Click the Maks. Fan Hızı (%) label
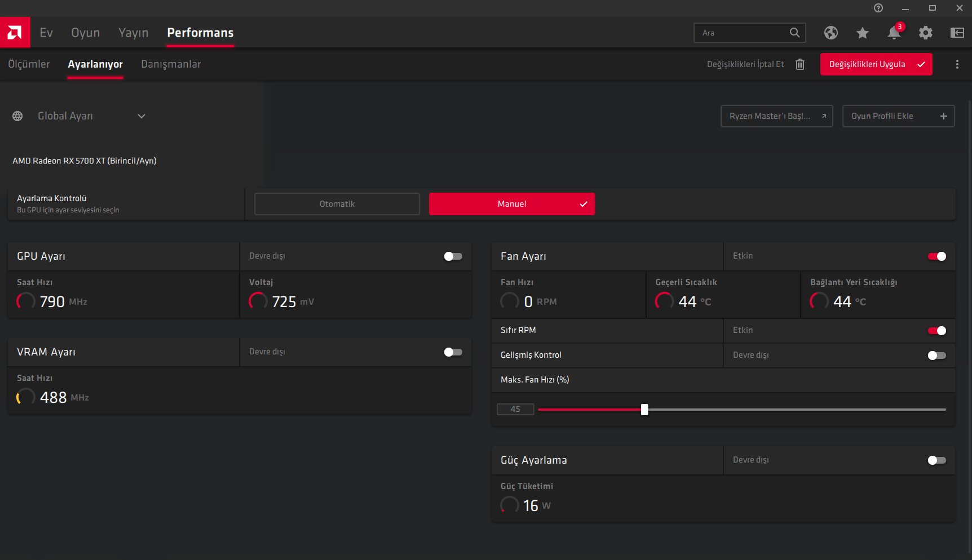 point(535,380)
